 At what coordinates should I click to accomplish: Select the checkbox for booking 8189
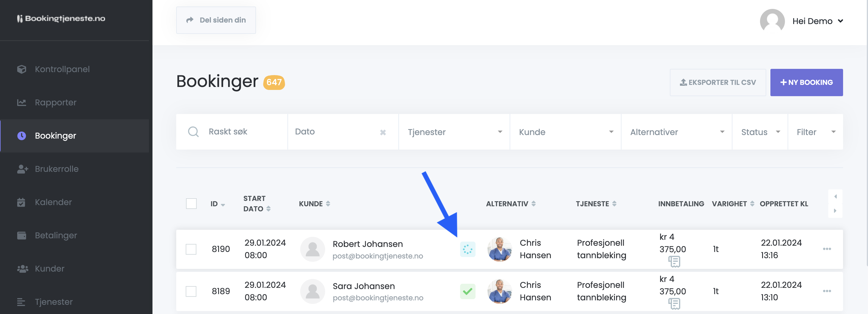coord(191,291)
